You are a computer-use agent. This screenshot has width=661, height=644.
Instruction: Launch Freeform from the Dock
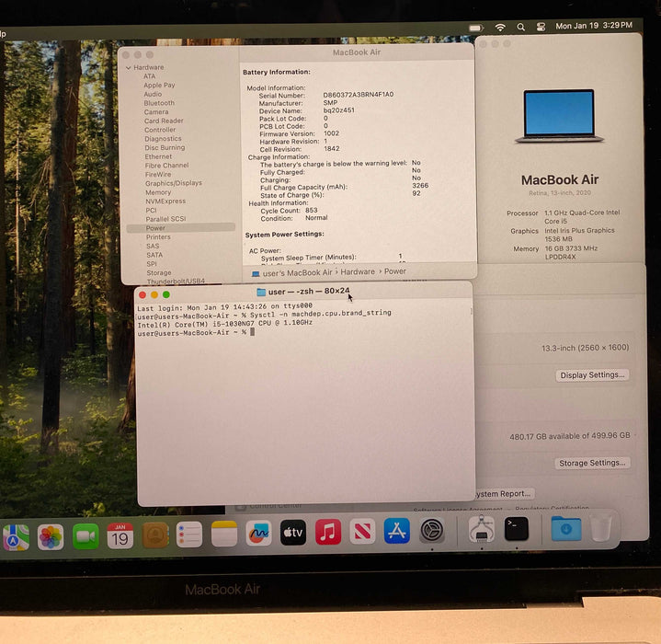click(x=258, y=533)
